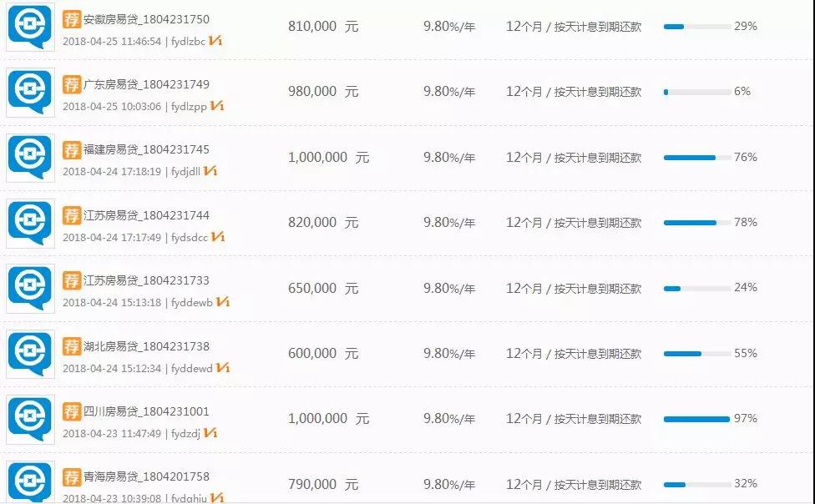Click the orange 荐 badge on 湖北房易贷_1804231738
The height and width of the screenshot is (504, 815).
coord(72,345)
